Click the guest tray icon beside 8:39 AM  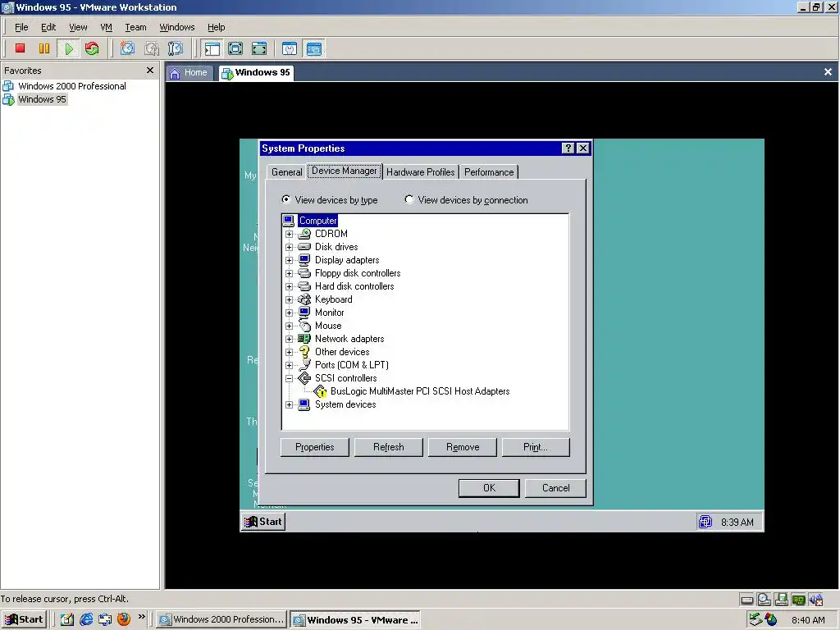pos(705,521)
